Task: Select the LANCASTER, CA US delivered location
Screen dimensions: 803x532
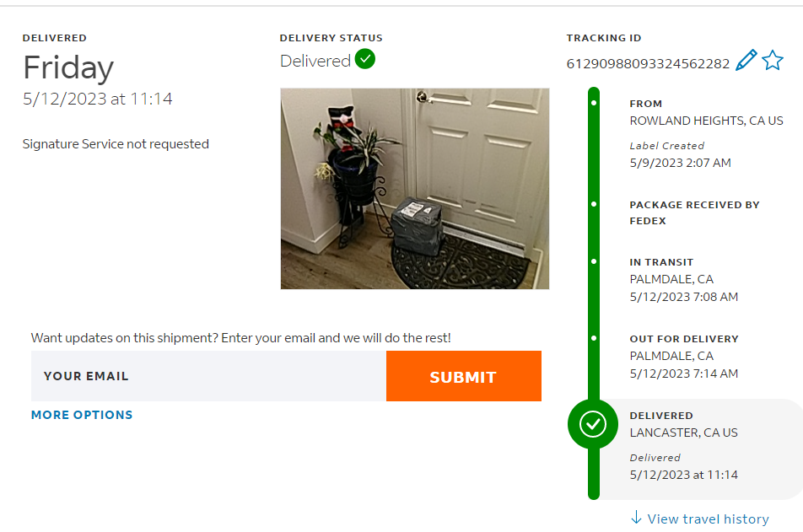Action: [x=683, y=433]
